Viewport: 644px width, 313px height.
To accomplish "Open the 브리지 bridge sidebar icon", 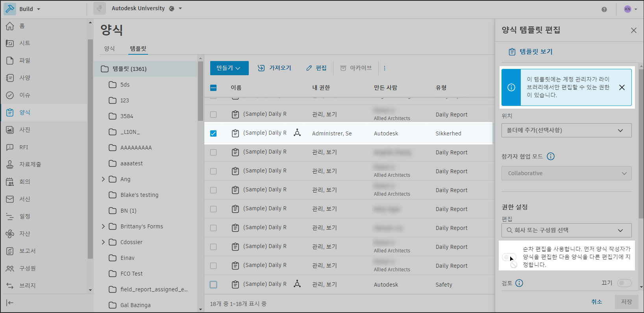I will 10,286.
